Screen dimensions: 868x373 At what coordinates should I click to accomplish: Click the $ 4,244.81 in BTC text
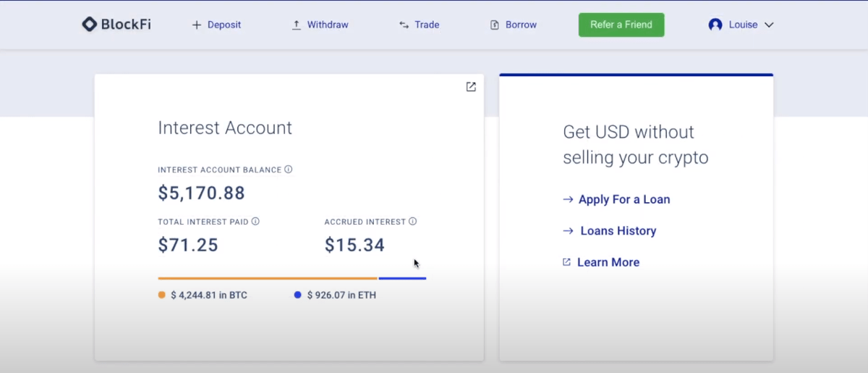click(209, 296)
